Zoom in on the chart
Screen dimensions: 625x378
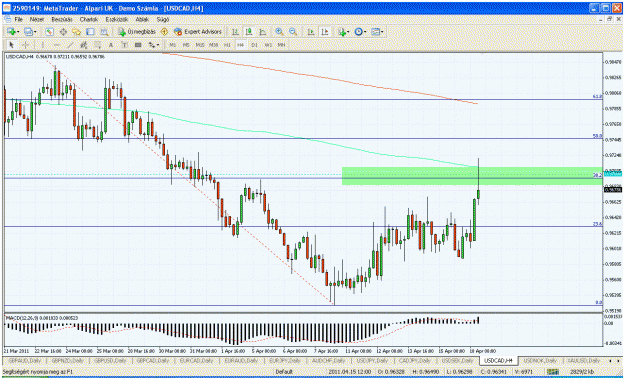click(x=279, y=32)
